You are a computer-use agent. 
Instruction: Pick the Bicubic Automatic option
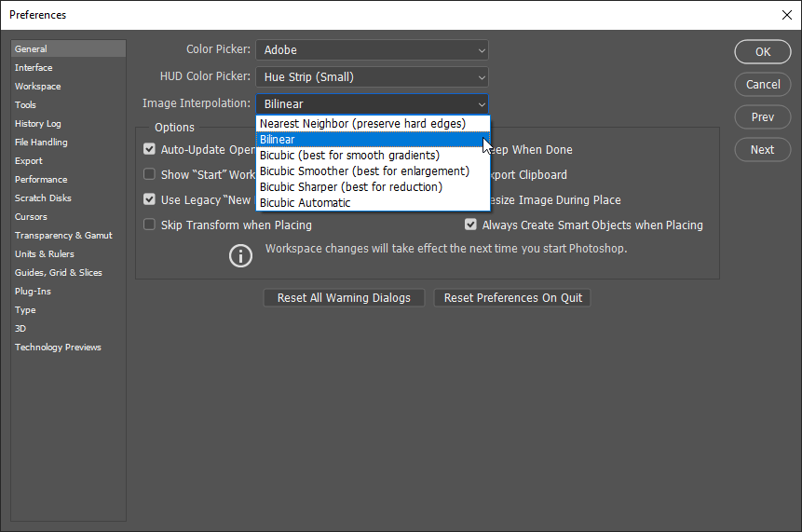pyautogui.click(x=306, y=202)
